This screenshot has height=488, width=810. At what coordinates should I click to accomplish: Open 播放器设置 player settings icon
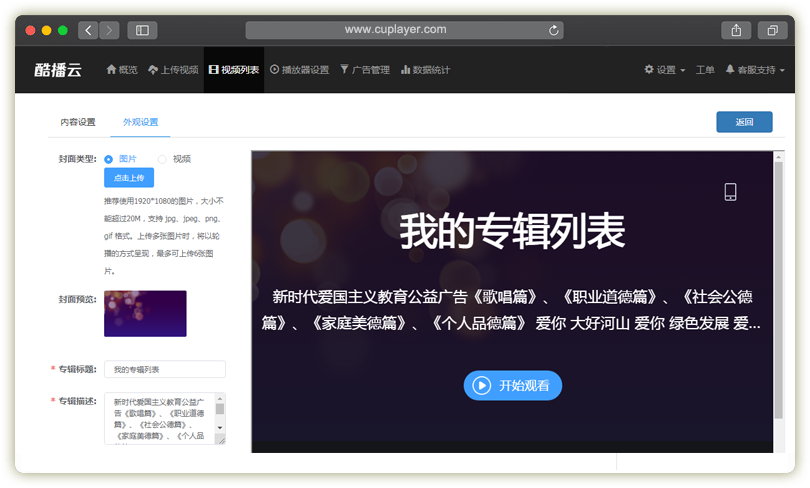tap(275, 70)
